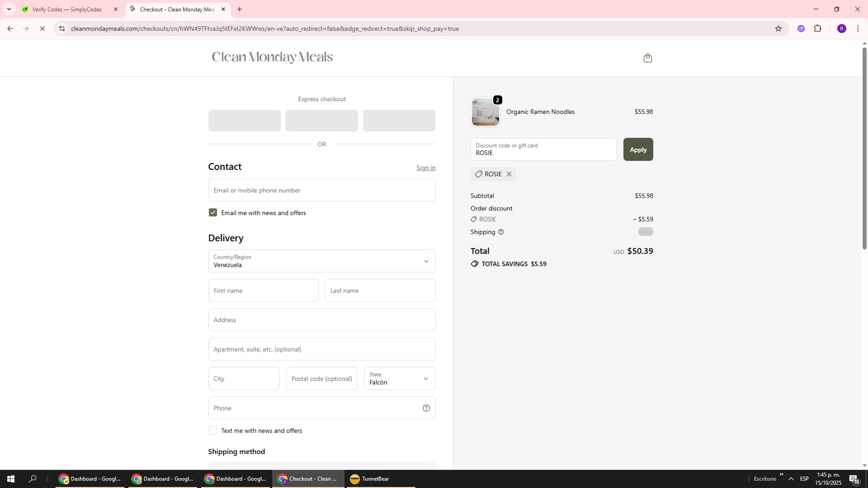This screenshot has height=488, width=868.
Task: Open Chrome three-dot menu
Action: click(x=858, y=28)
